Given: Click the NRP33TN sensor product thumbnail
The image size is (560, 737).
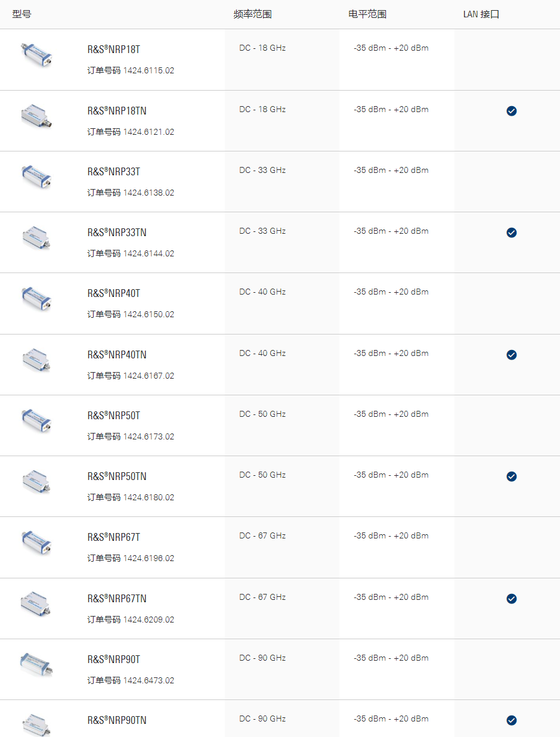Looking at the screenshot, I should click(x=36, y=237).
